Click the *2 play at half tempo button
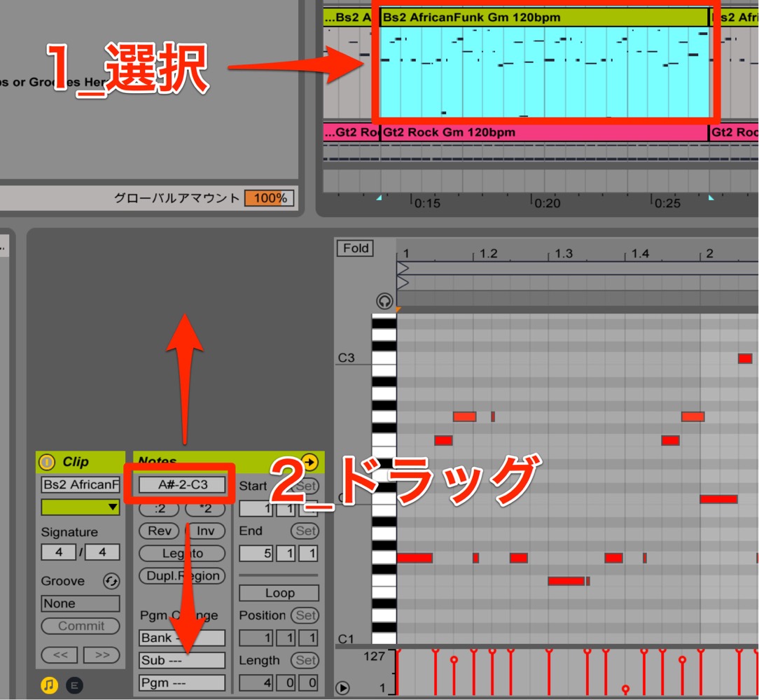Image resolution: width=759 pixels, height=700 pixels. 205,509
